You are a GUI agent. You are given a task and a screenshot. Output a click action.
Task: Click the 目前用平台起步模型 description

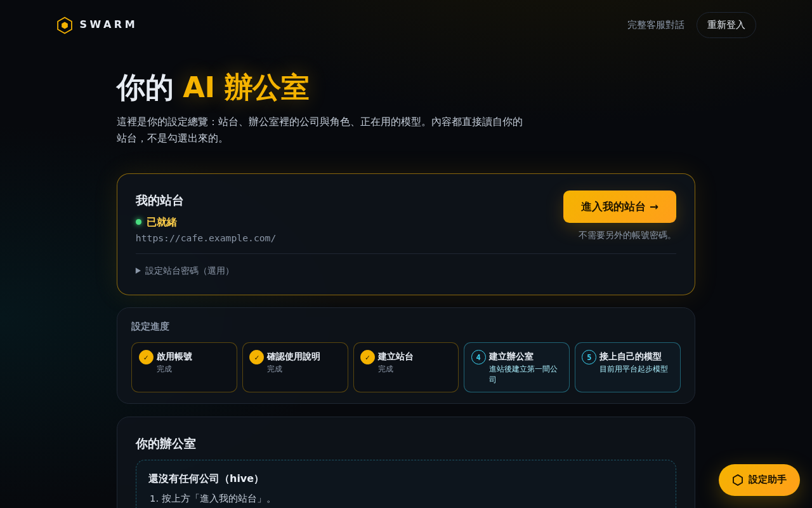pyautogui.click(x=634, y=369)
